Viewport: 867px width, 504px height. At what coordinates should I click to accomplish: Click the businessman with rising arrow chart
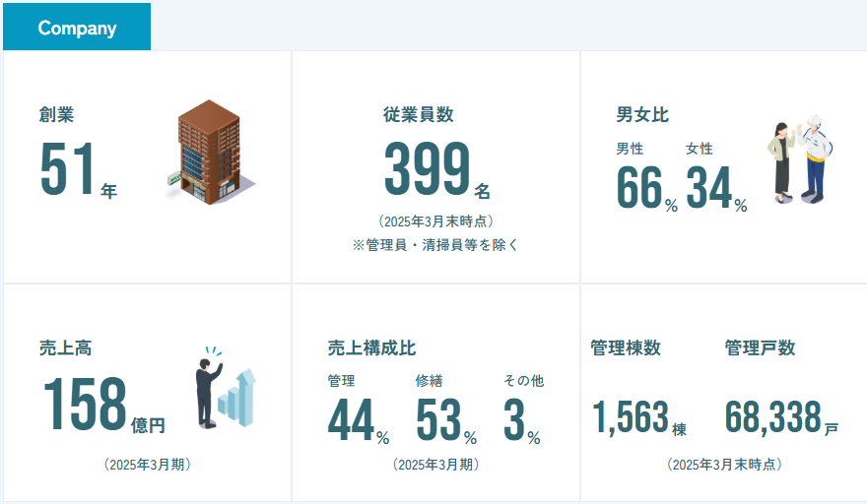[224, 388]
